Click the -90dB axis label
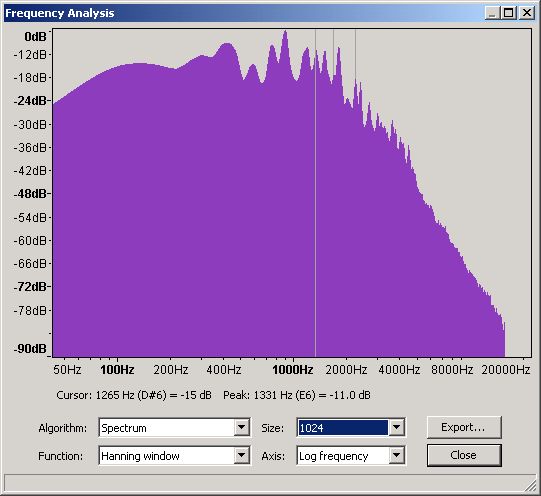 30,348
